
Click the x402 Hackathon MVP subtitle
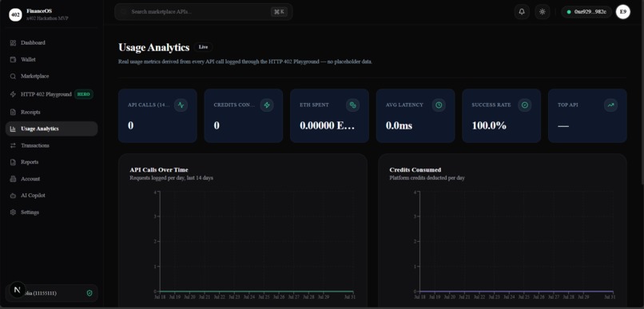(47, 18)
